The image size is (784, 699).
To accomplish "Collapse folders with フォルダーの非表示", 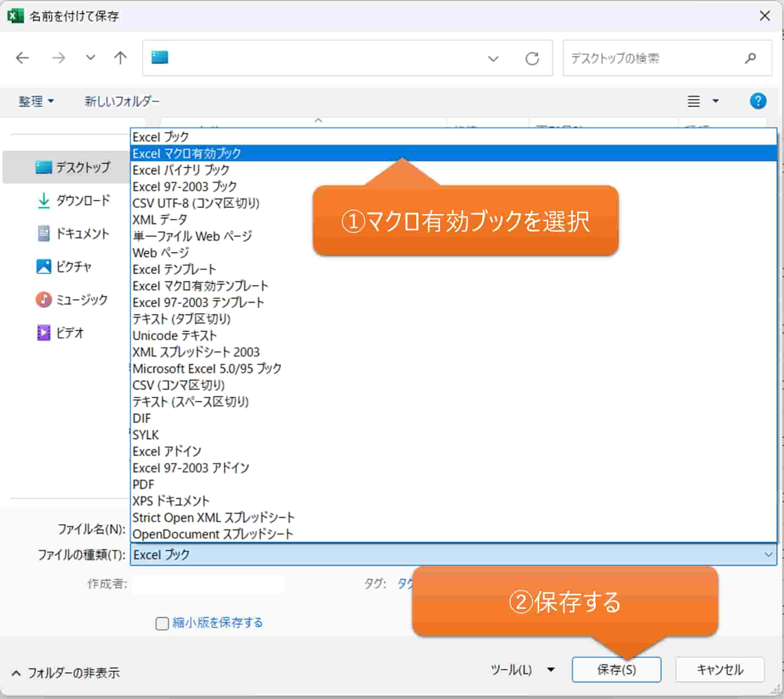I will point(66,673).
